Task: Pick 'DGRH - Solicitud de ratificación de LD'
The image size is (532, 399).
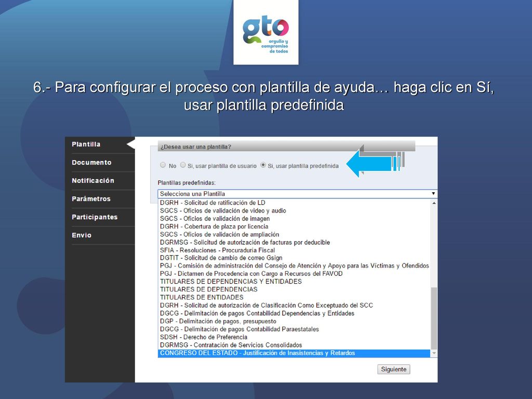Action: 294,203
